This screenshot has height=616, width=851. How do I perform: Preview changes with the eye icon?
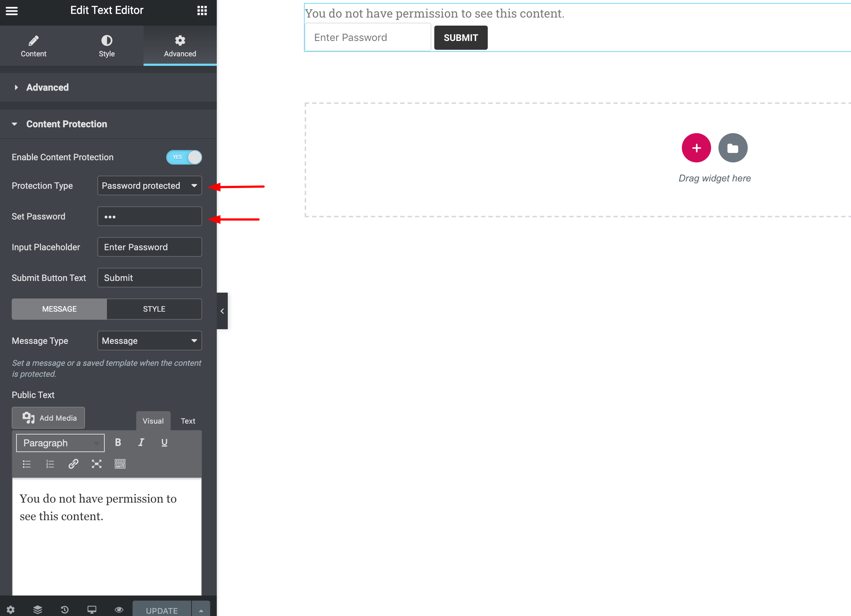click(119, 609)
